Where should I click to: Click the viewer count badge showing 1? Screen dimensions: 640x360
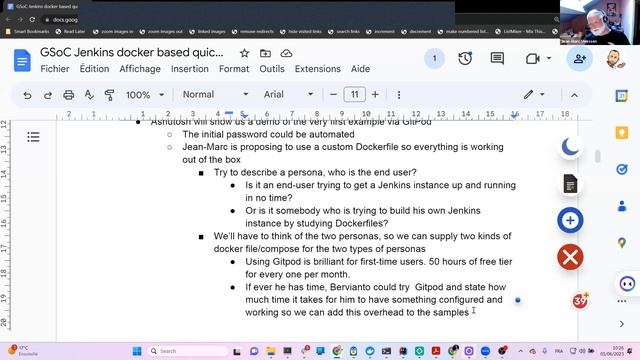(434, 59)
